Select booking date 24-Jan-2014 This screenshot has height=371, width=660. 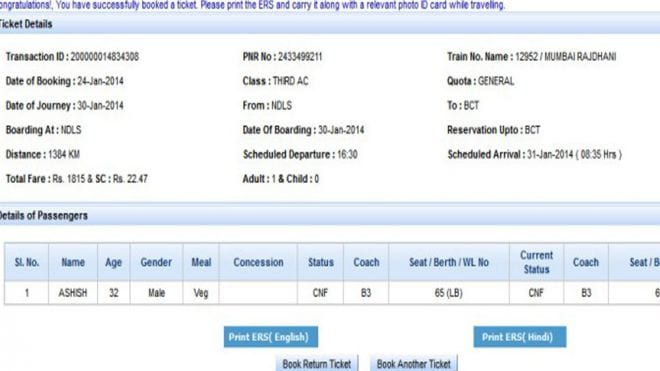click(100, 81)
